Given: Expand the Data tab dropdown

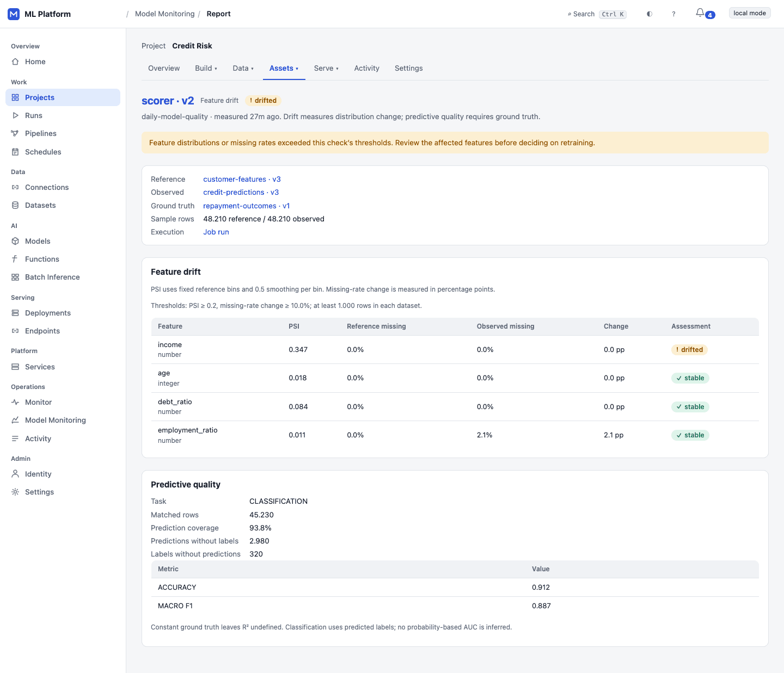Looking at the screenshot, I should [x=243, y=68].
